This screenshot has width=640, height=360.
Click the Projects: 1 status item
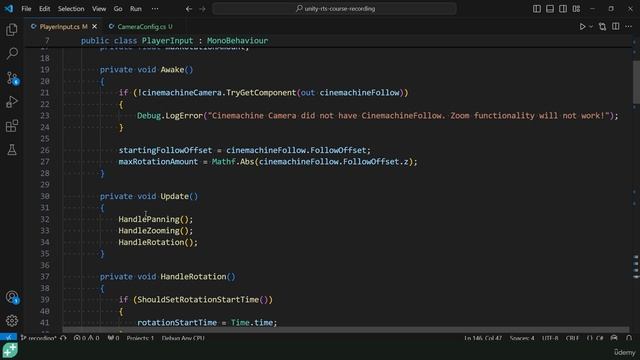pyautogui.click(x=140, y=338)
